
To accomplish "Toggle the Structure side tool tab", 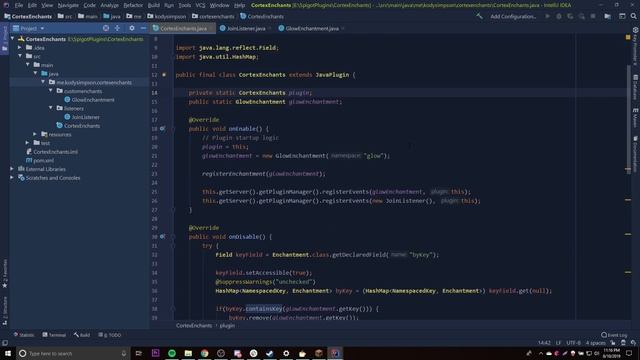I will pos(5,311).
